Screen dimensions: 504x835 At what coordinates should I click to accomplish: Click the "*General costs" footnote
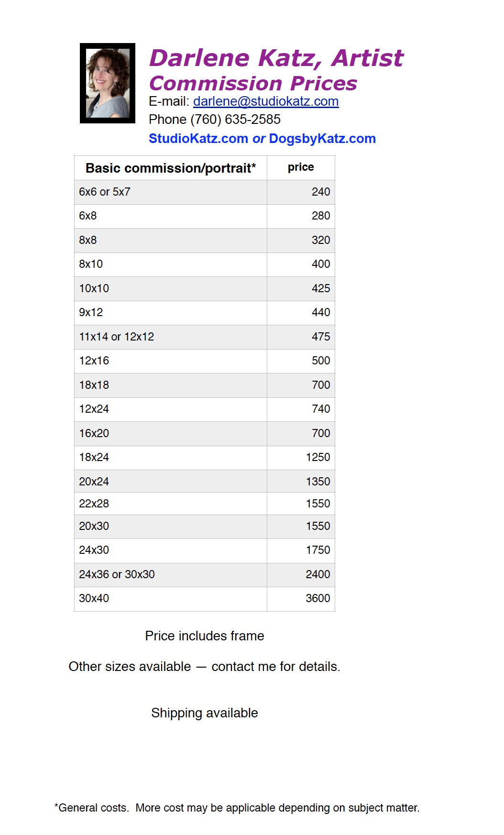pyautogui.click(x=237, y=808)
